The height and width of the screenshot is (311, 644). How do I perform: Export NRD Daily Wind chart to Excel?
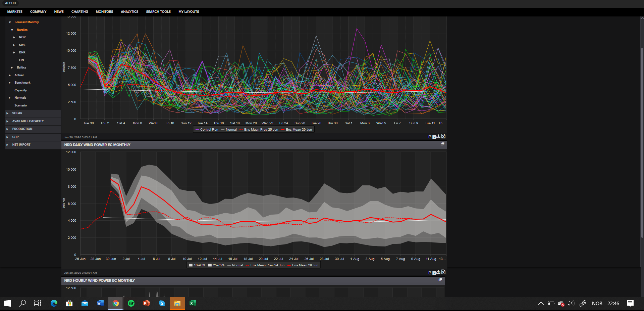[x=443, y=272]
